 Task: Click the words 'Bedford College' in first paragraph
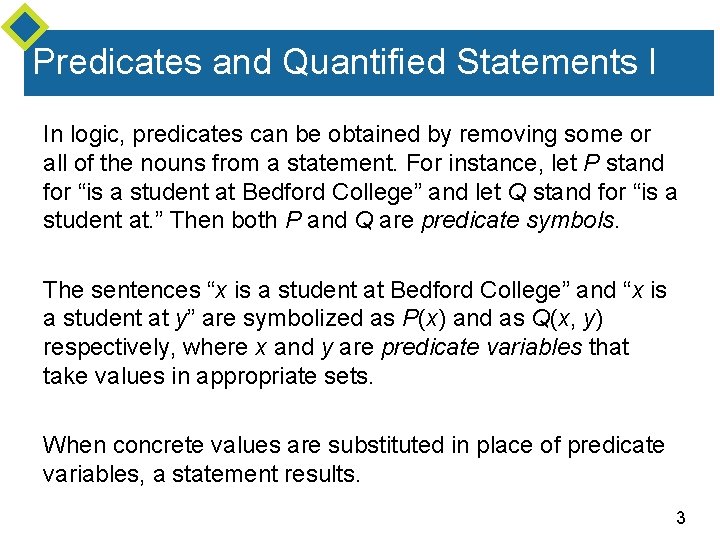click(x=328, y=192)
